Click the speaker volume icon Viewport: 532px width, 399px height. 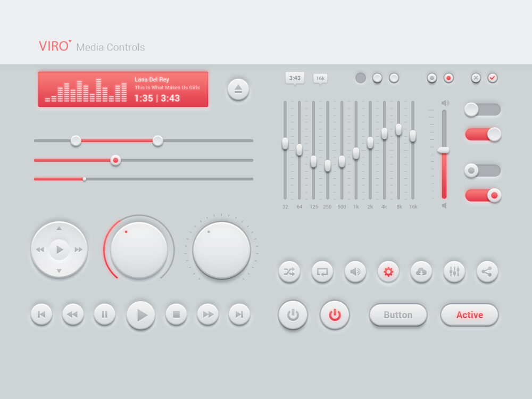355,272
